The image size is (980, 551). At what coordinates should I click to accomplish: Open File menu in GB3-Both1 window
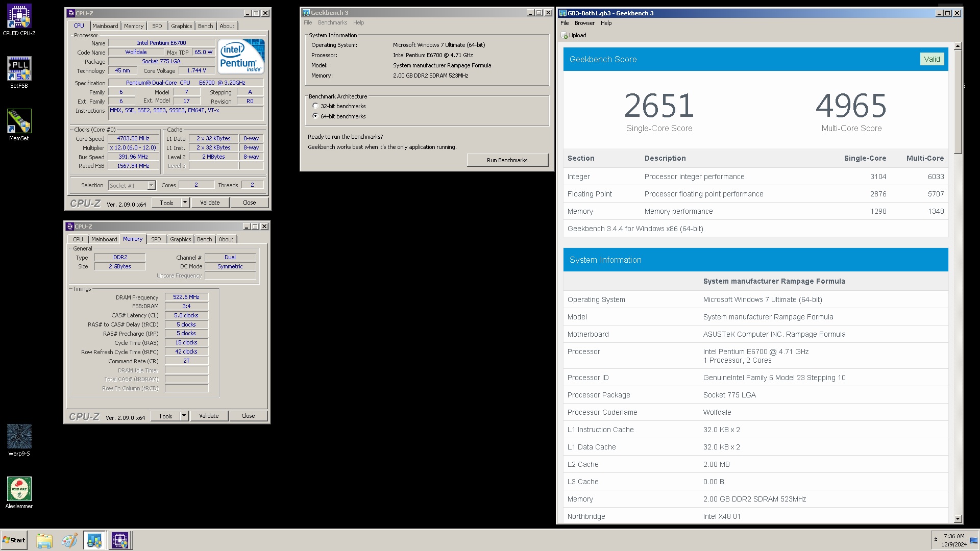[x=565, y=23]
